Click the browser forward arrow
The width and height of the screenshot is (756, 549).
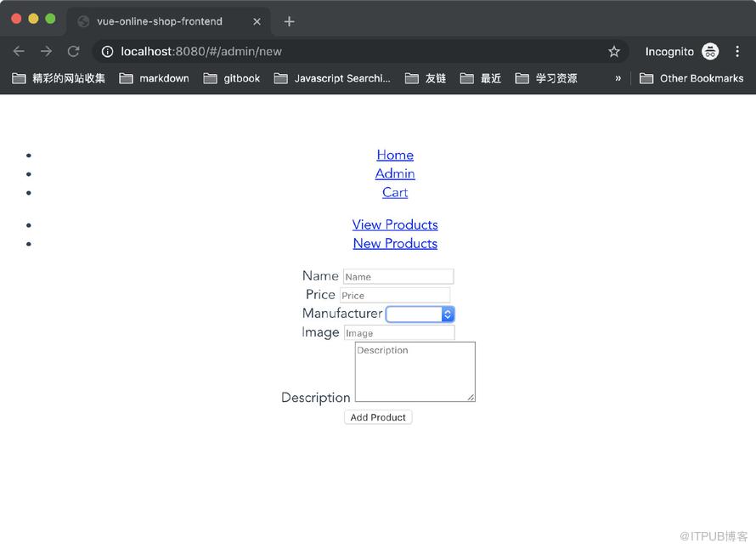pyautogui.click(x=46, y=51)
